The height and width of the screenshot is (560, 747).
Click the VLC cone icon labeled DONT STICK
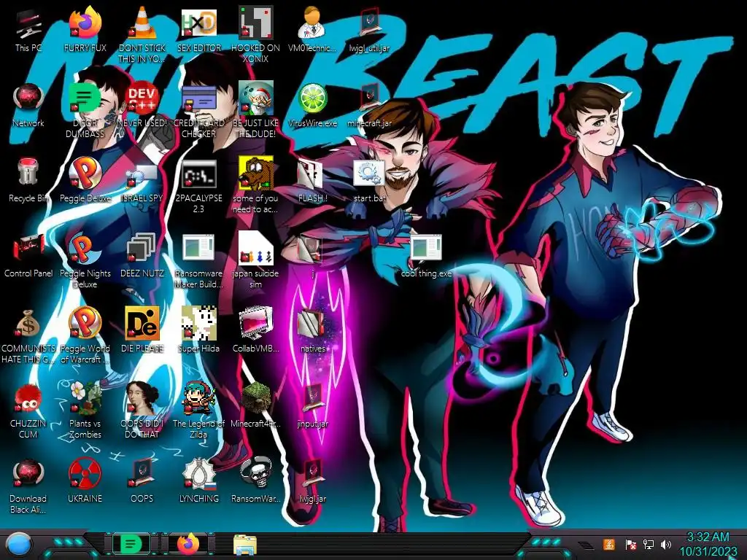(x=142, y=23)
